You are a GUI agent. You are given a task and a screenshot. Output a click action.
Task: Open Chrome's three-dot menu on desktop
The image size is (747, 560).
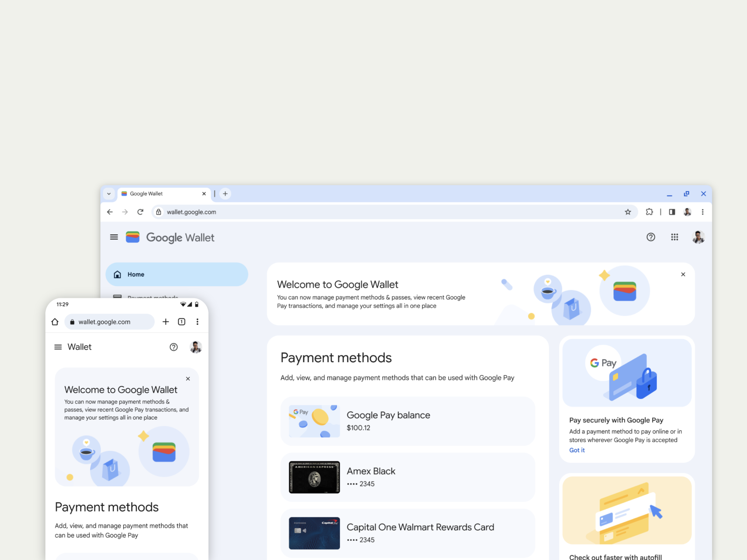point(703,212)
